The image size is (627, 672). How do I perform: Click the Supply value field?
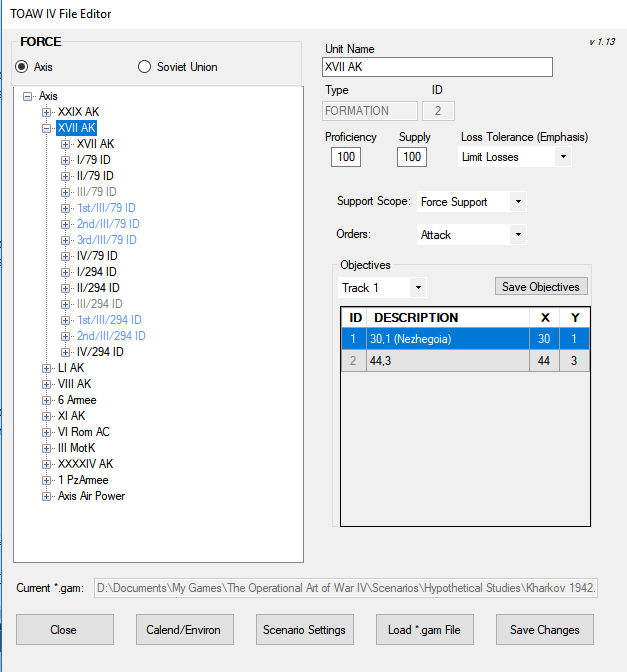[412, 157]
